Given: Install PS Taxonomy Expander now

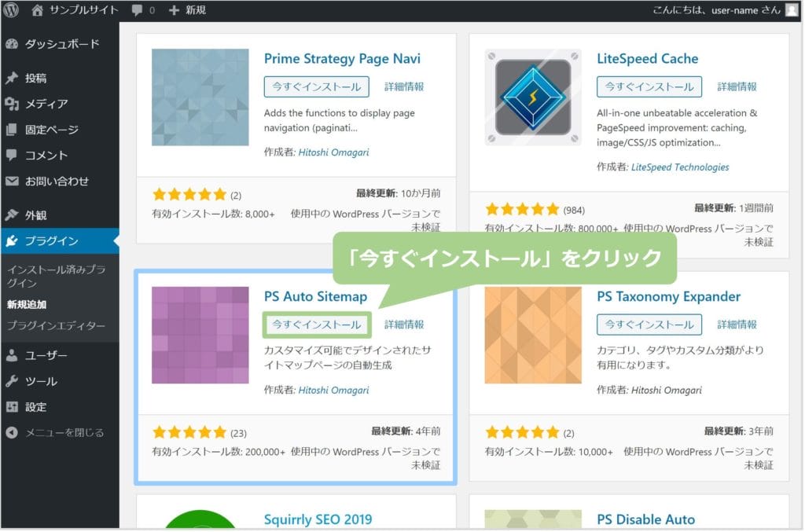Looking at the screenshot, I should (x=649, y=325).
